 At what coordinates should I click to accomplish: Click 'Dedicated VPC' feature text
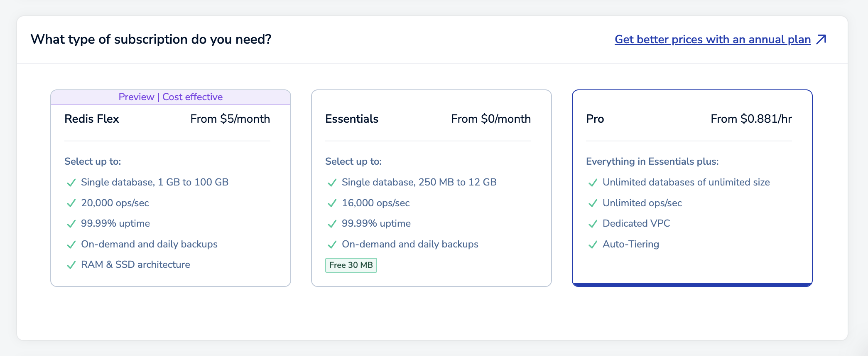click(636, 223)
